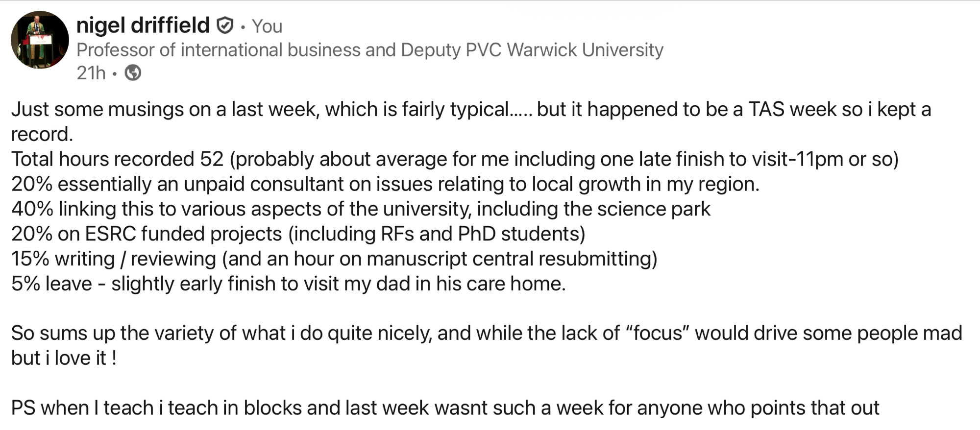Image resolution: width=980 pixels, height=430 pixels.
Task: Click the "15% writing / reviewing" line
Action: pyautogui.click(x=334, y=259)
